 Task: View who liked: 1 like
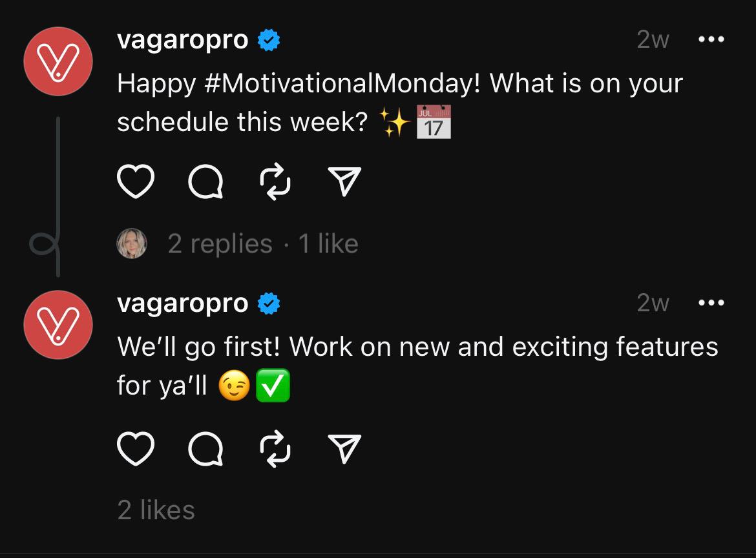(328, 244)
